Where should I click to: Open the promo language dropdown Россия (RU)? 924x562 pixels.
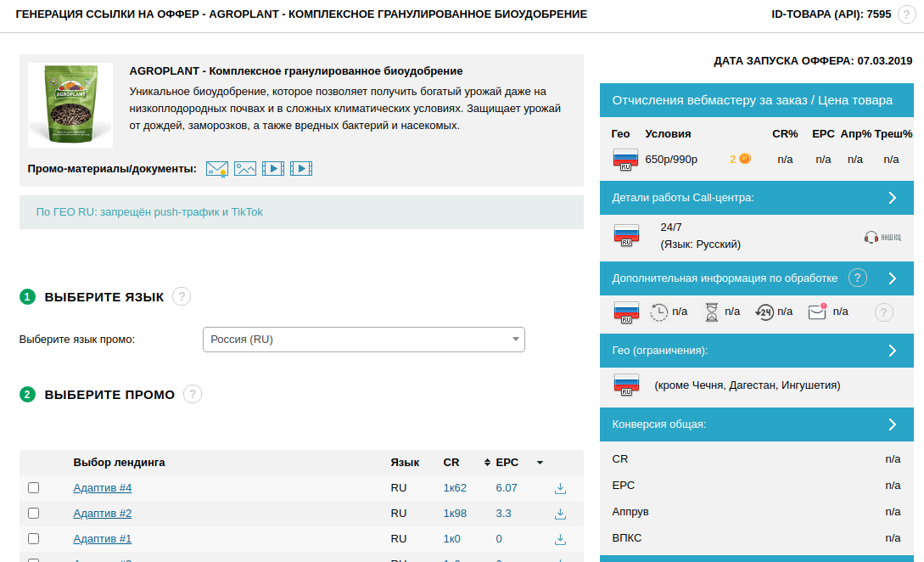[364, 340]
